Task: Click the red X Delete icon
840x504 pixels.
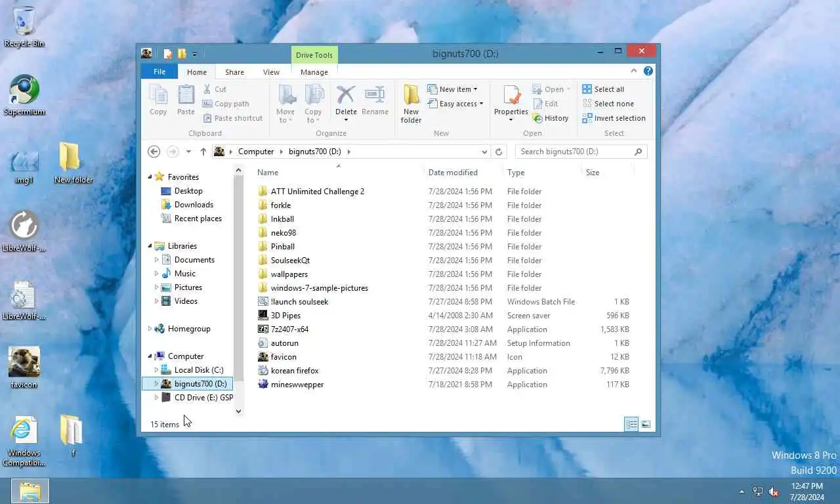Action: [x=346, y=94]
